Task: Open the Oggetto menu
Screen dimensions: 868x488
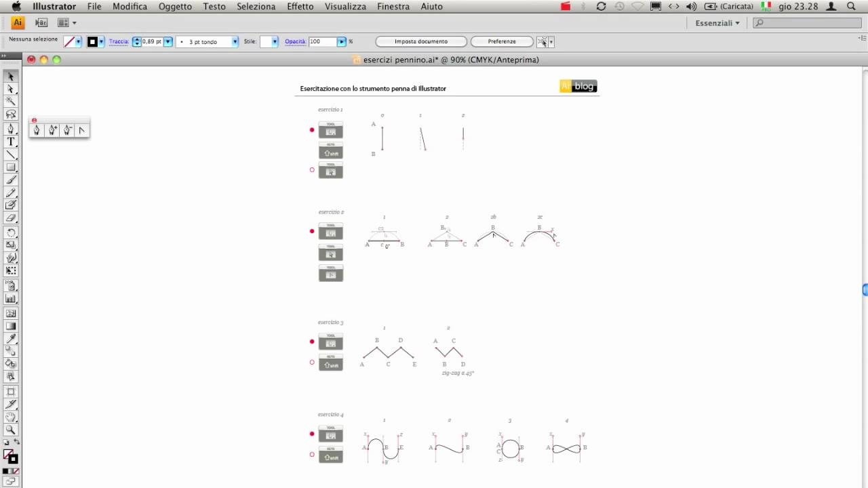Action: click(175, 6)
